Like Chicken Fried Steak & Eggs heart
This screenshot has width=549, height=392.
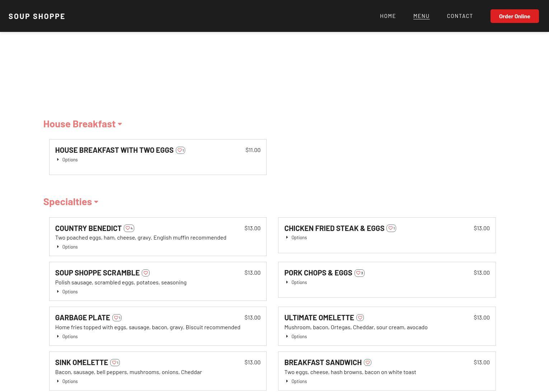pos(391,228)
